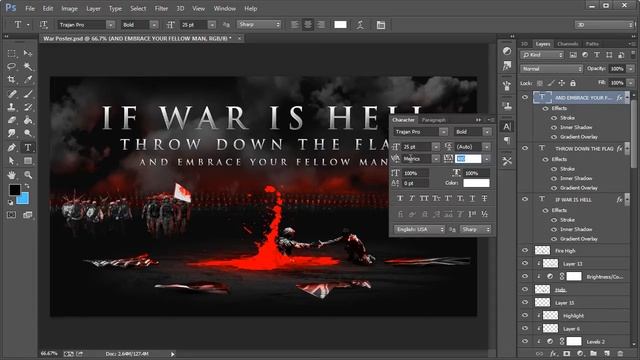This screenshot has height=360, width=640.
Task: Switch to the Paragraph tab
Action: pyautogui.click(x=433, y=120)
